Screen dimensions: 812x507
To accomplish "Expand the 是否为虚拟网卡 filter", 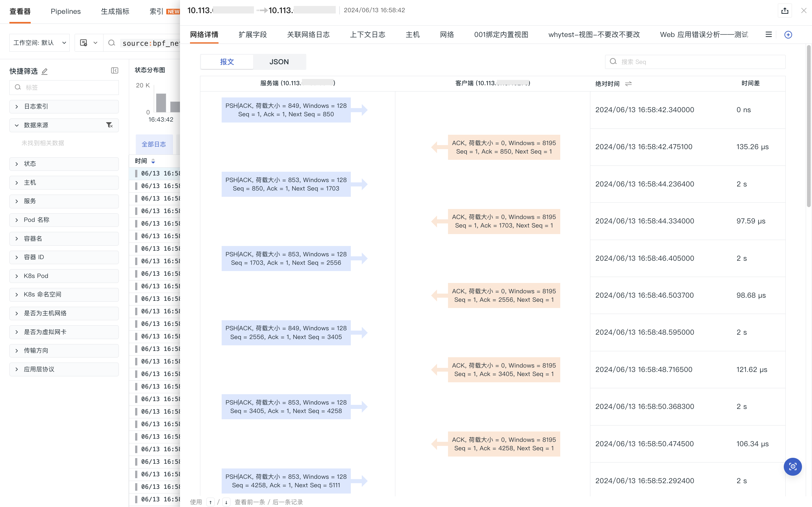I will (64, 332).
